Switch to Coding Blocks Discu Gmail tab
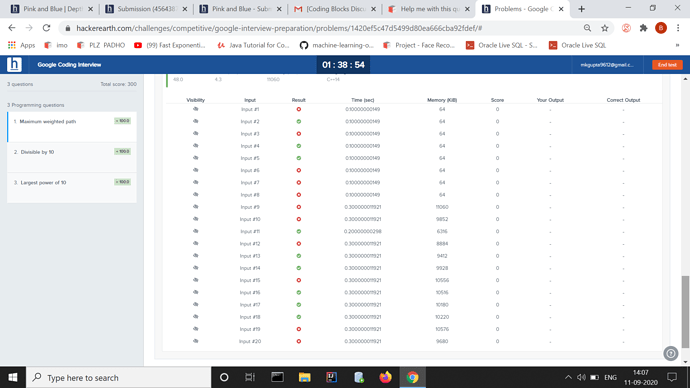 pos(334,9)
